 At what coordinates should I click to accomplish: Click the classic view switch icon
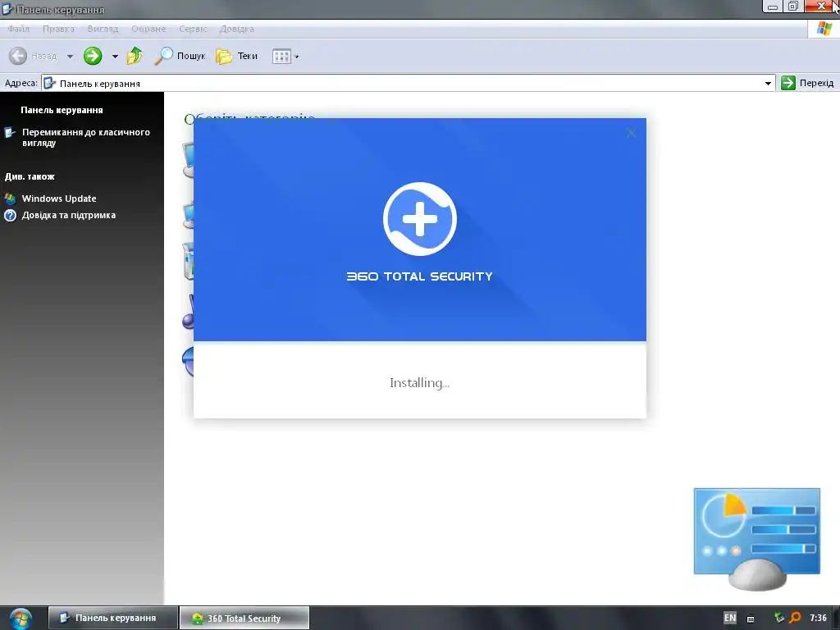(x=10, y=132)
